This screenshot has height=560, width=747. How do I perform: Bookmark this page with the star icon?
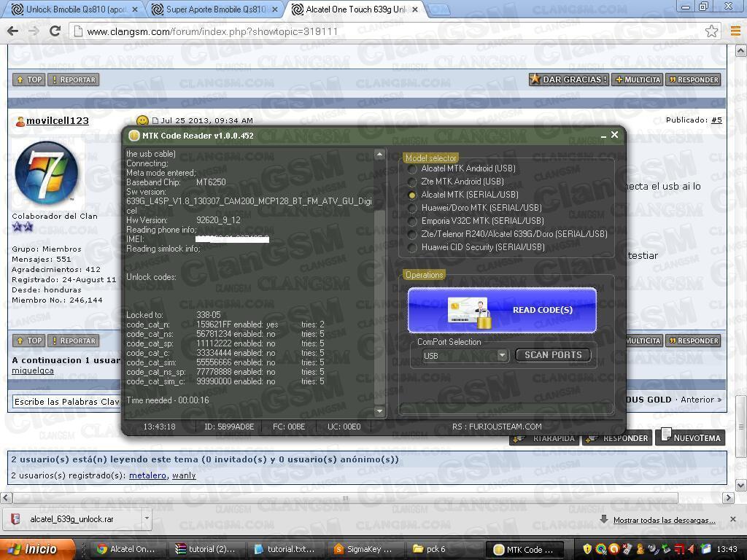pos(711,31)
